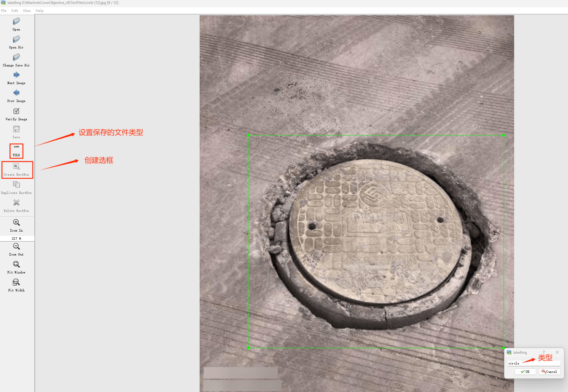The image size is (568, 392).
Task: Delete the selected RectBox
Action: tap(16, 203)
